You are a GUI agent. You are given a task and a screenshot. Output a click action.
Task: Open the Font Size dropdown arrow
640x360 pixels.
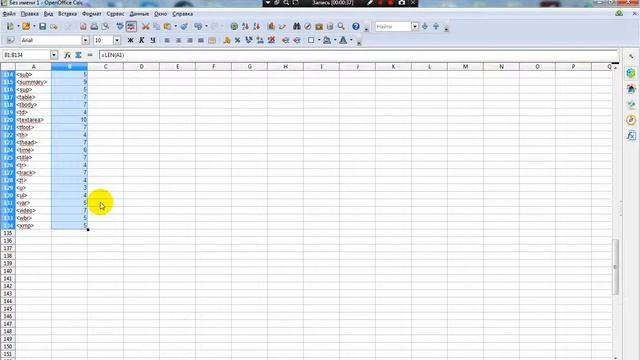[117, 40]
